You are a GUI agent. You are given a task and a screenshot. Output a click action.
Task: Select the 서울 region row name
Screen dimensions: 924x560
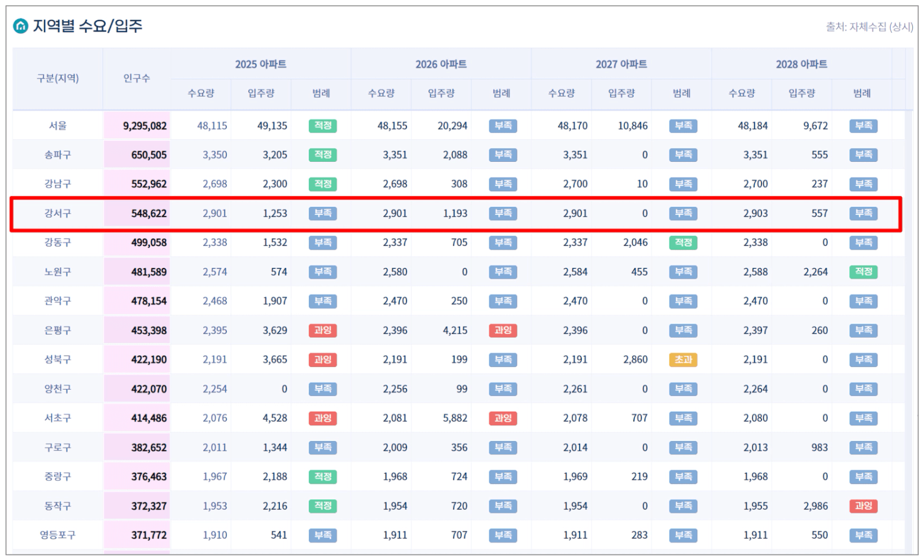(58, 126)
